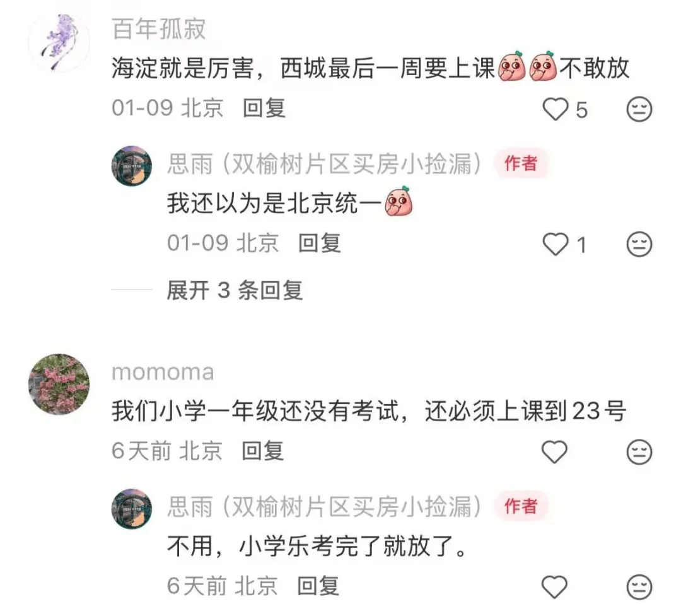
Task: Reply to author's 我还以为是北京统一 comment
Action: 320,243
